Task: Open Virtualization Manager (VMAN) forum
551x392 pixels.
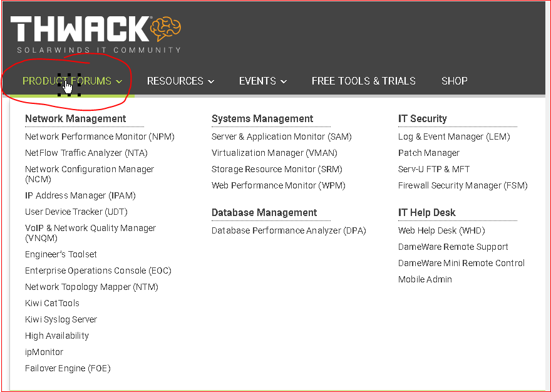Action: [274, 153]
